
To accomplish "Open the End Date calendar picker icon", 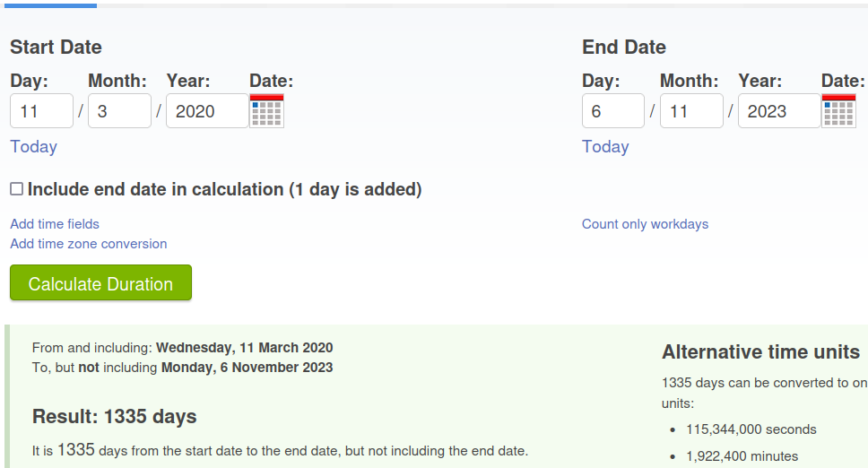I will (x=838, y=110).
